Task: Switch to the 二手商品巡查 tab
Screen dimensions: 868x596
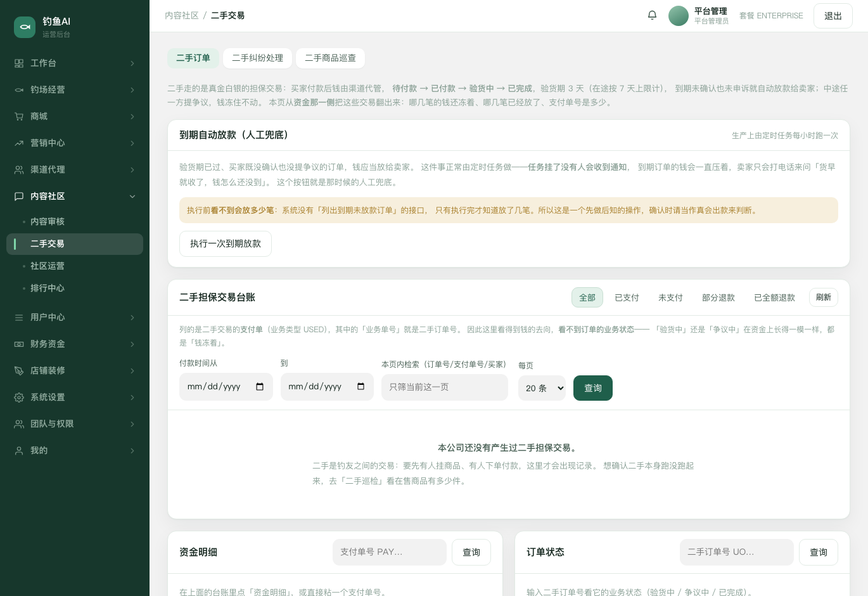Action: click(x=331, y=58)
